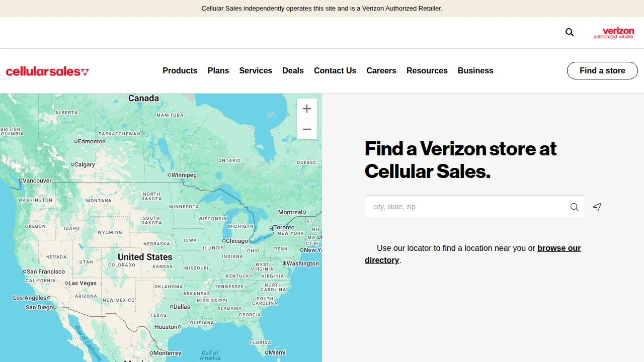Click the Find a store button
This screenshot has width=644, height=362.
[602, 71]
